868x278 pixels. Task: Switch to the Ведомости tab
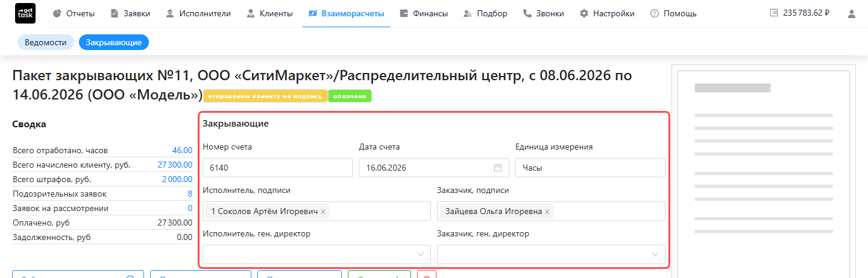pyautogui.click(x=46, y=42)
